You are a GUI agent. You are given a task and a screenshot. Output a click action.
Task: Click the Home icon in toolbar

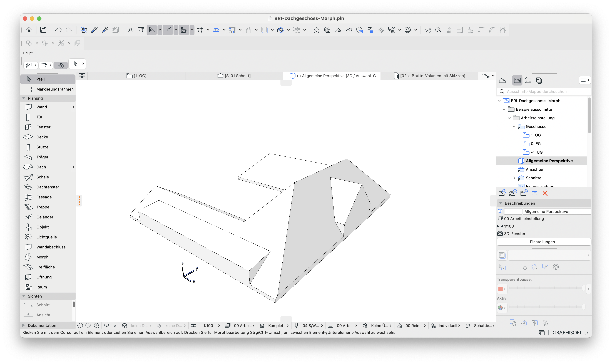pyautogui.click(x=29, y=30)
